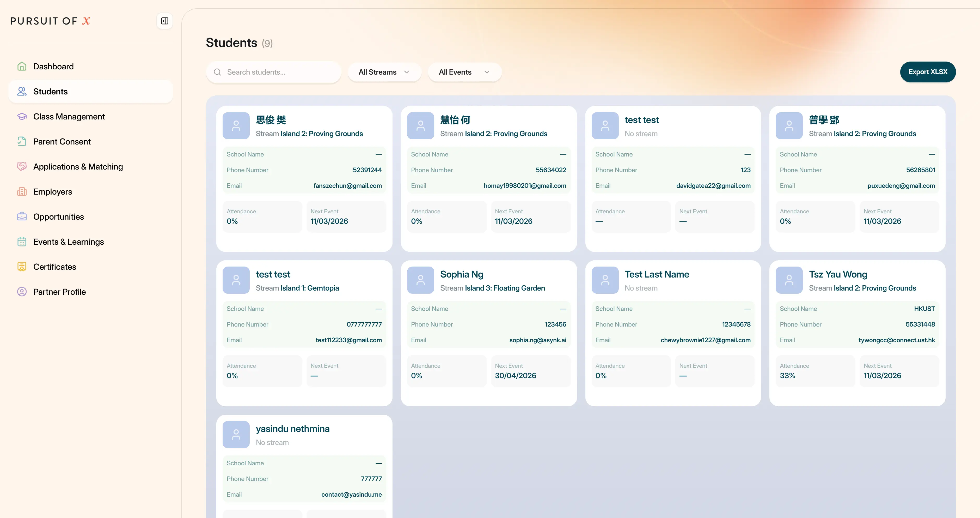This screenshot has height=518, width=980.
Task: Click email davidgatea22@gmail.com
Action: tap(713, 186)
